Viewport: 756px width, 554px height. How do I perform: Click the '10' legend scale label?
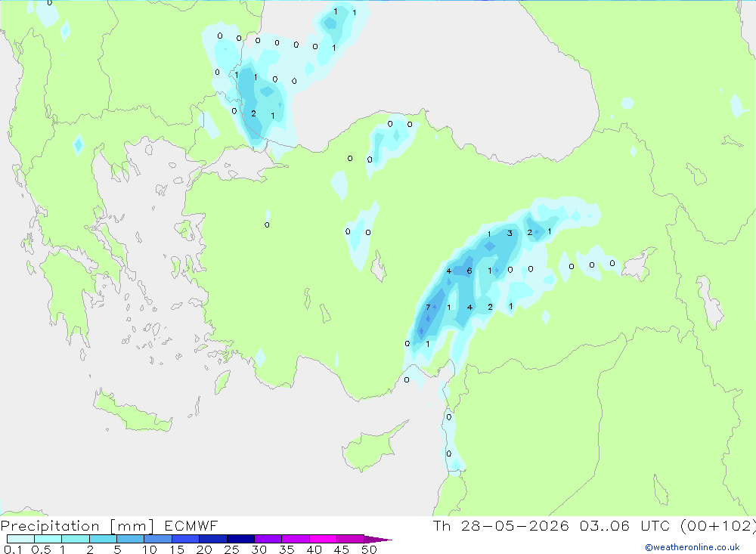point(150,549)
